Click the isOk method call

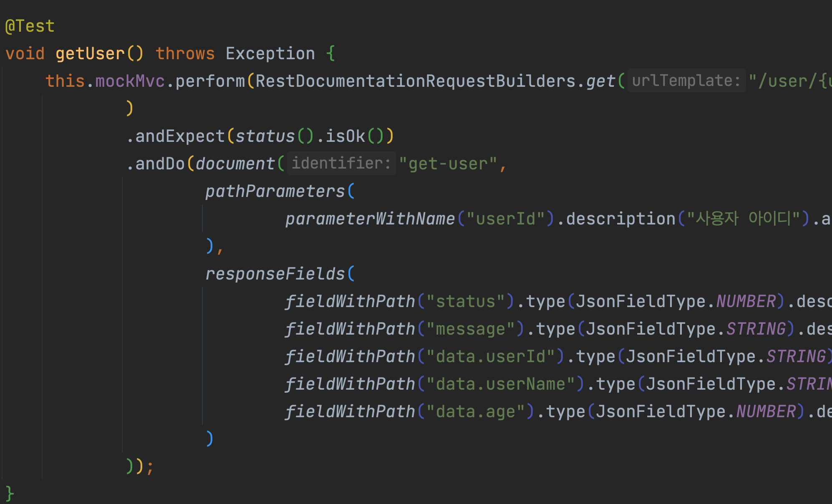[x=345, y=136]
